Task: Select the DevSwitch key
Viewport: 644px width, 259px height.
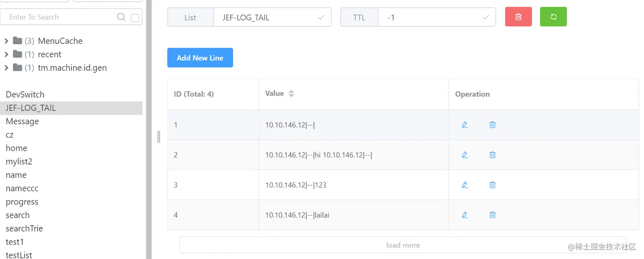Action: [x=25, y=95]
